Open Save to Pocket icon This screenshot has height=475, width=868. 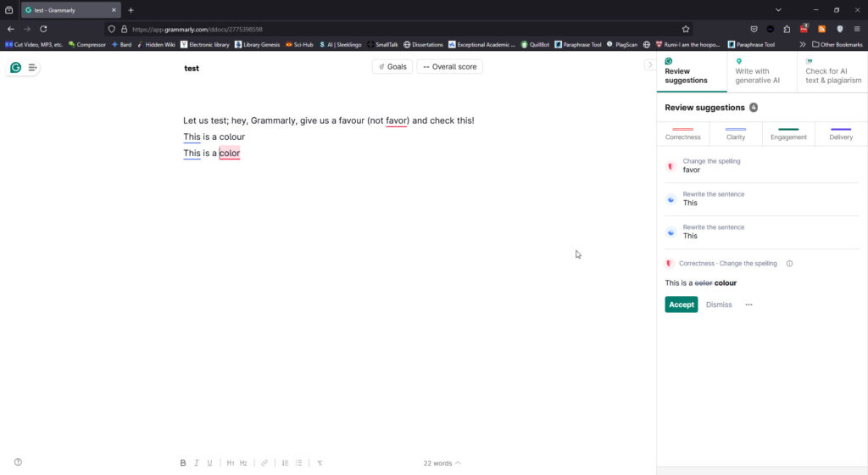point(754,29)
